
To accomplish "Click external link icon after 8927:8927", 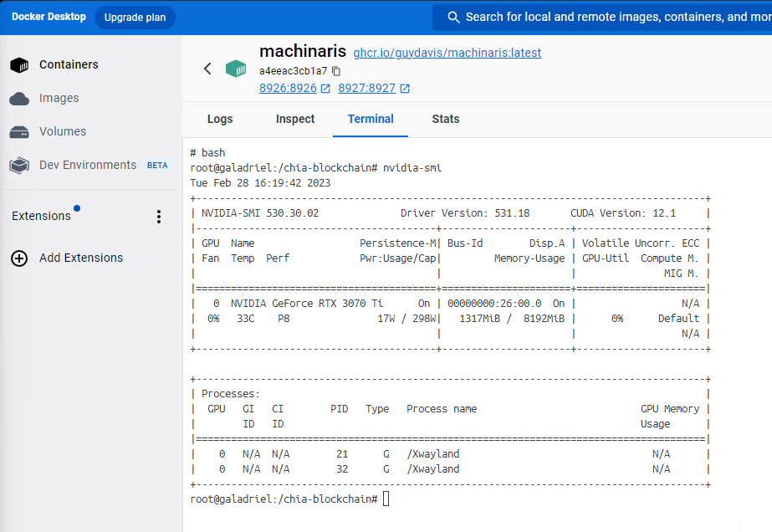I will click(x=405, y=89).
